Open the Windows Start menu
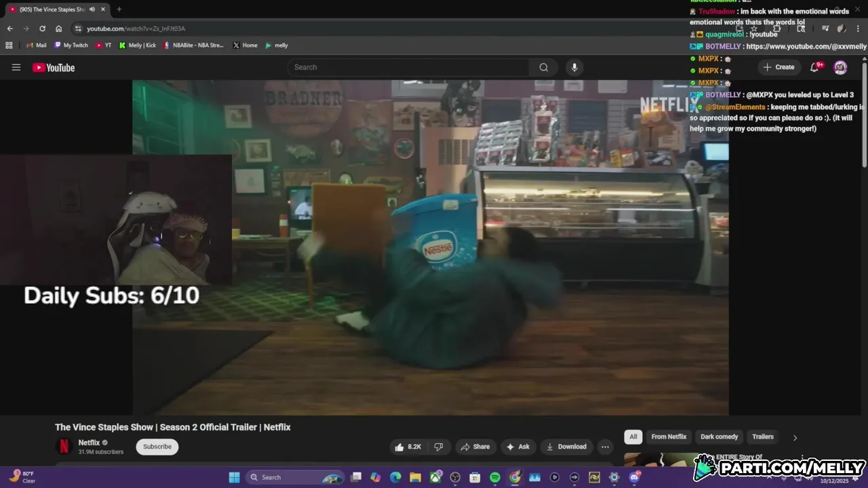This screenshot has height=488, width=868. [234, 477]
